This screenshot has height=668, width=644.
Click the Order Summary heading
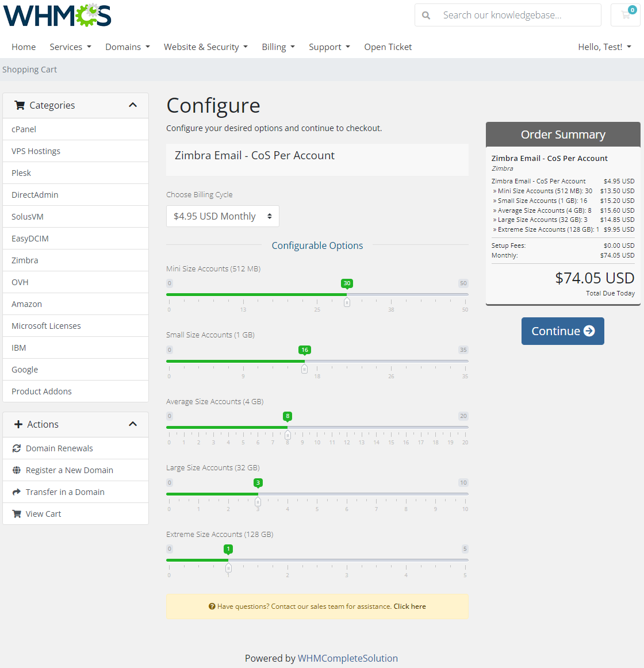pyautogui.click(x=563, y=135)
